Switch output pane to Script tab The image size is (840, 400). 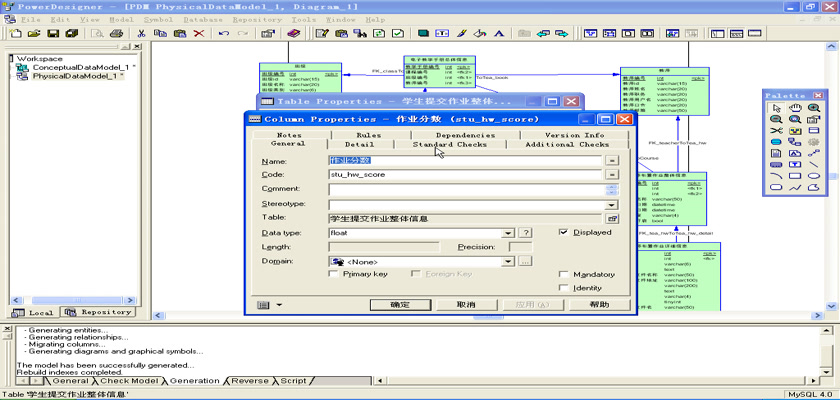pyautogui.click(x=292, y=381)
